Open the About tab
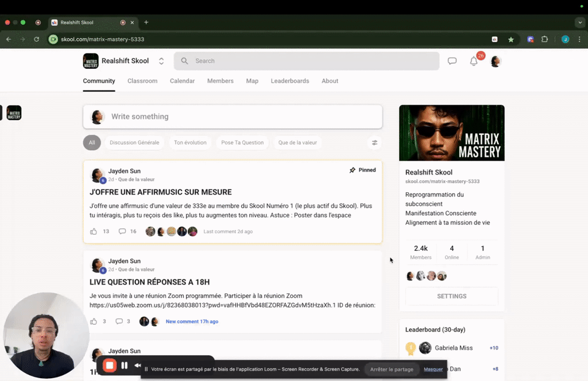Viewport: 588px width, 381px height. [x=330, y=81]
